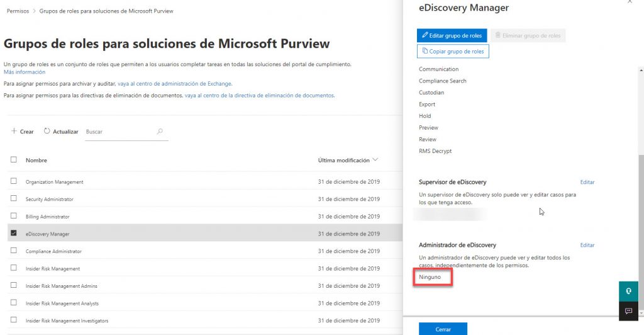Uncheck the eDiscovery Manager row checkbox
This screenshot has height=335, width=644.
[14, 232]
